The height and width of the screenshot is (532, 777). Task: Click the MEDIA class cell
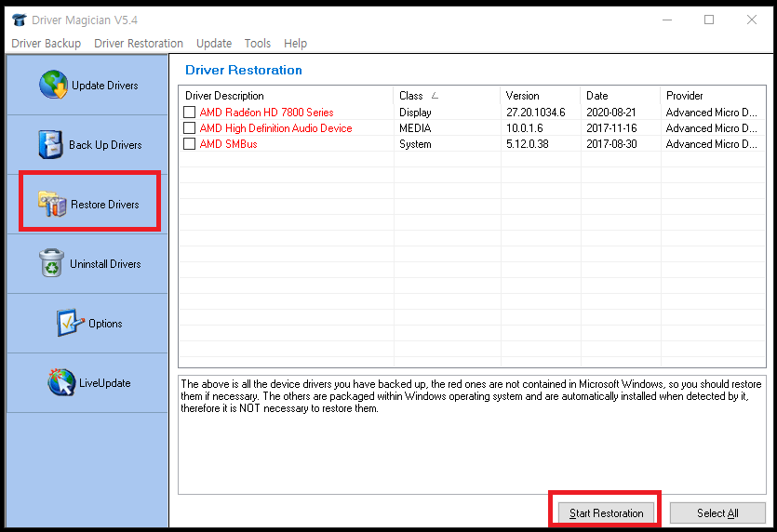(x=415, y=128)
